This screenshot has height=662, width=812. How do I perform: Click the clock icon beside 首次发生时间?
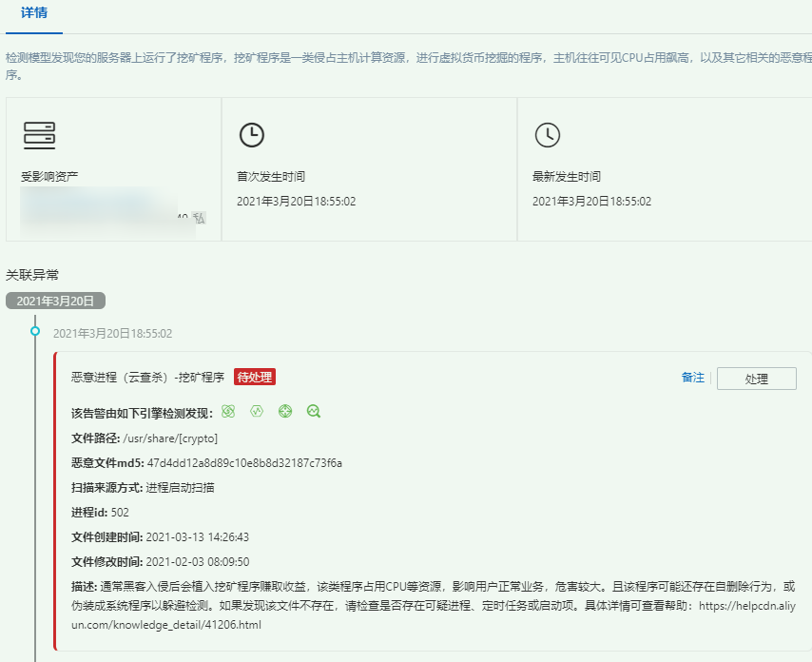(252, 135)
